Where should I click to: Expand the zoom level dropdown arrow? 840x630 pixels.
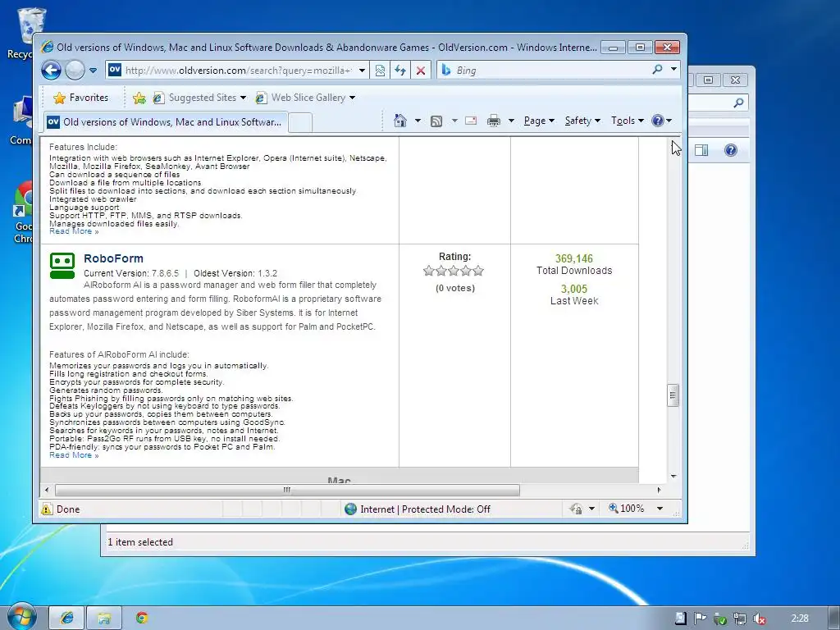point(660,509)
